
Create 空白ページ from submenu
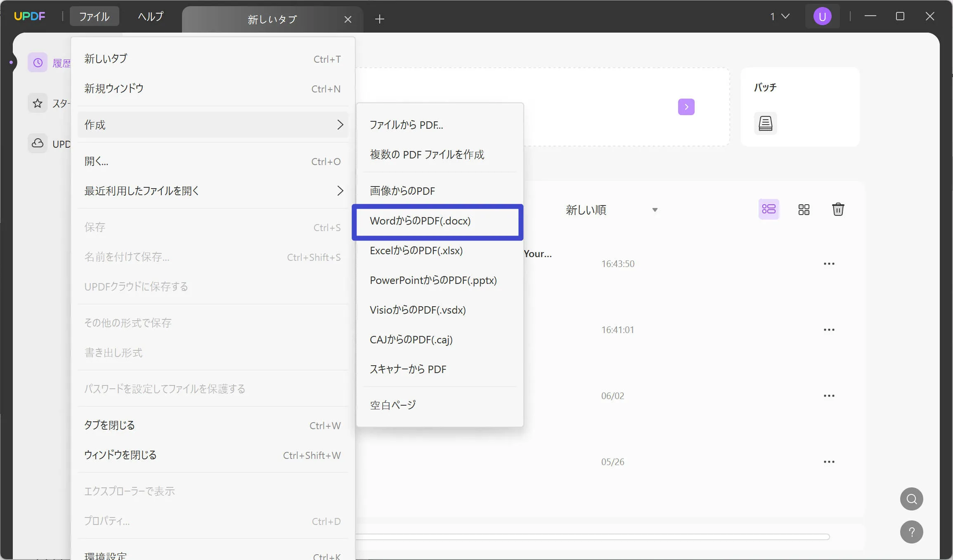click(440, 405)
